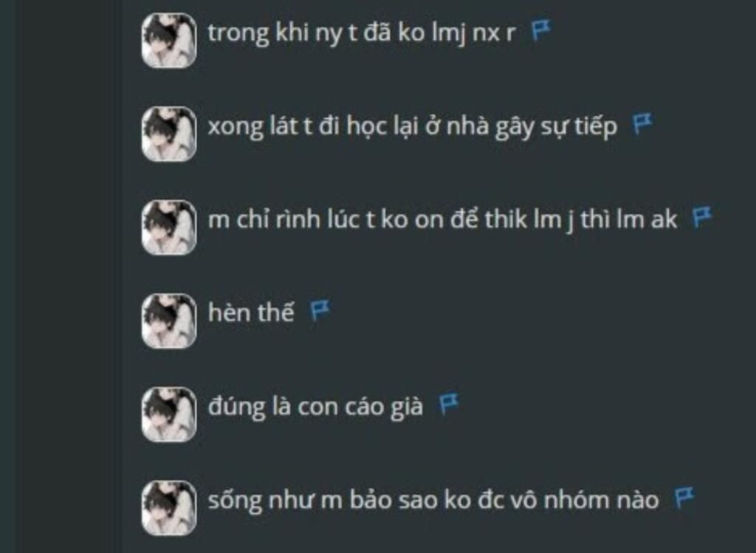The height and width of the screenshot is (553, 756).
Task: Select the message text 'xong lát t đi học lại ở nhà gây sự tiếp'
Action: pos(413,127)
